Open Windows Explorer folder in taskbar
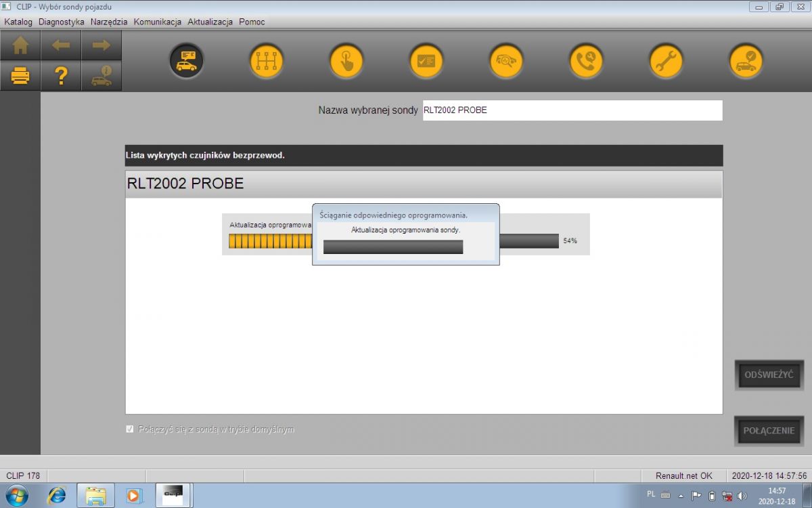Viewport: 812px width, 508px height. (x=95, y=496)
